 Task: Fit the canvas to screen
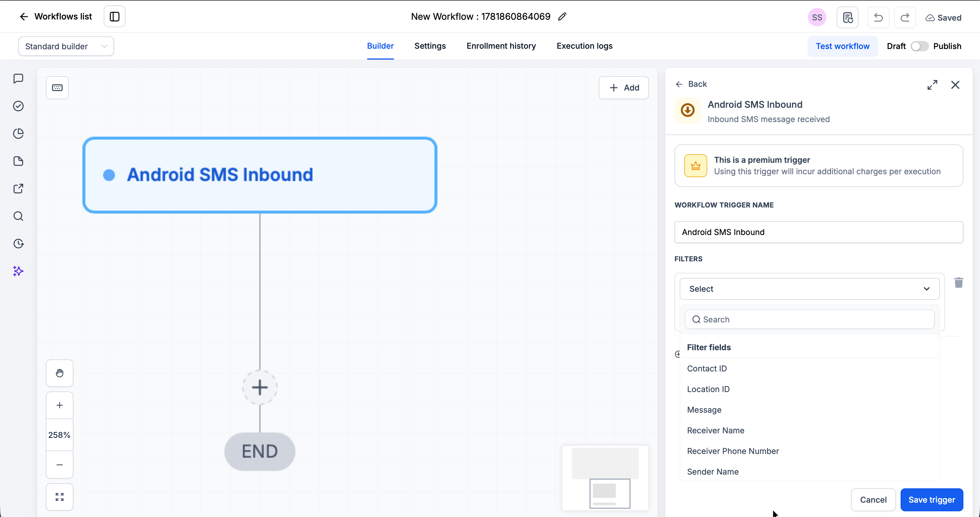(60, 497)
